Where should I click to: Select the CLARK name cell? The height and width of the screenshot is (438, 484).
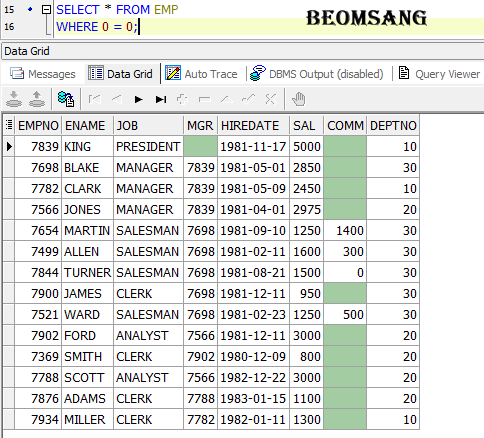coord(88,188)
